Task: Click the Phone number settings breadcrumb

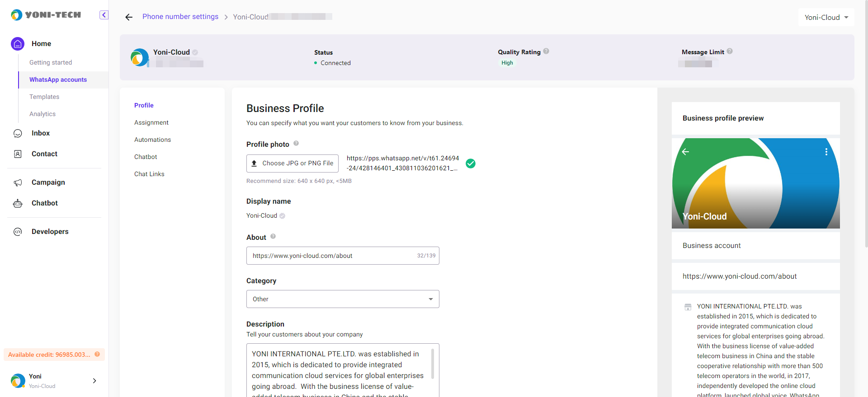Action: pos(180,17)
